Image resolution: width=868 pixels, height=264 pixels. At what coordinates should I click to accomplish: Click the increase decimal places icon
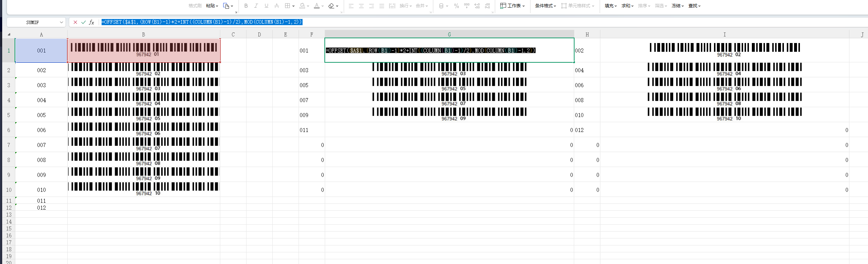click(477, 6)
